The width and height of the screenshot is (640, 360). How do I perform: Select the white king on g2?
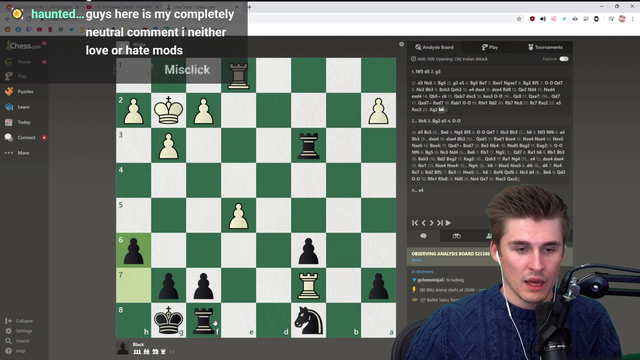pos(168,110)
